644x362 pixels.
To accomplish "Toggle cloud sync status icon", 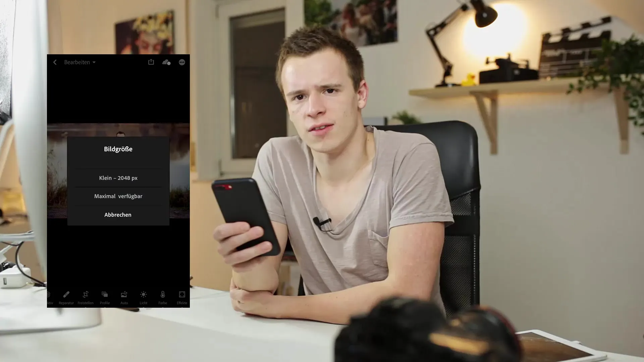I will [167, 62].
